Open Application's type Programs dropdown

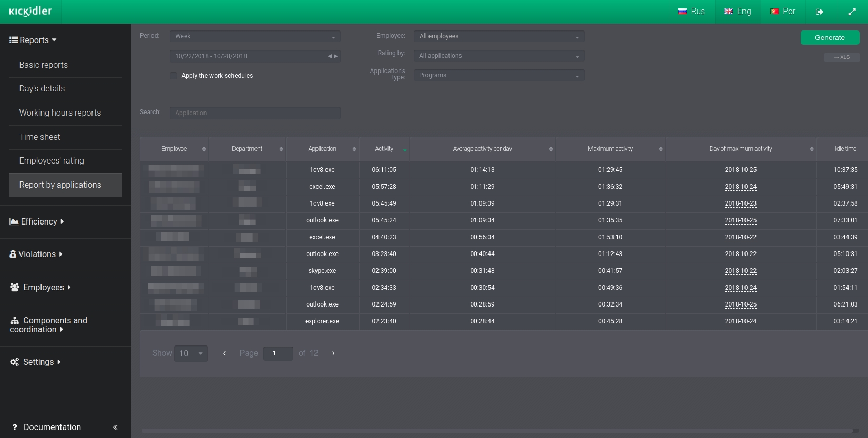tap(498, 75)
